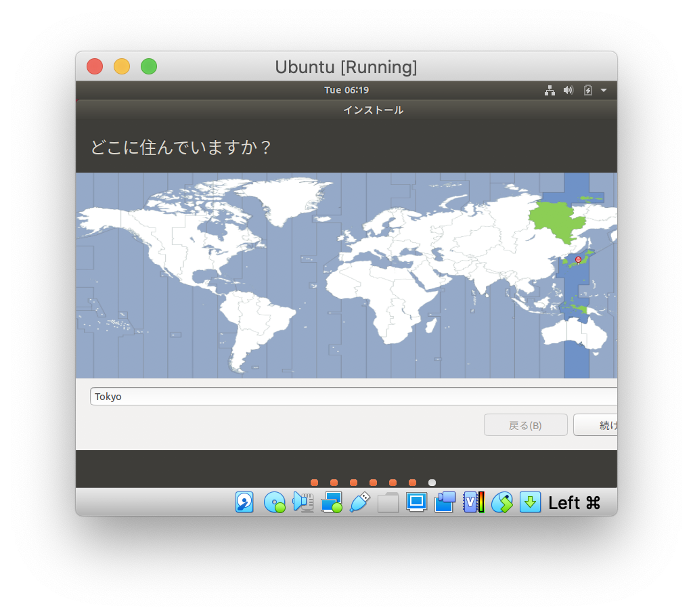Click the battery power indicator icon
The height and width of the screenshot is (616, 693).
point(587,90)
